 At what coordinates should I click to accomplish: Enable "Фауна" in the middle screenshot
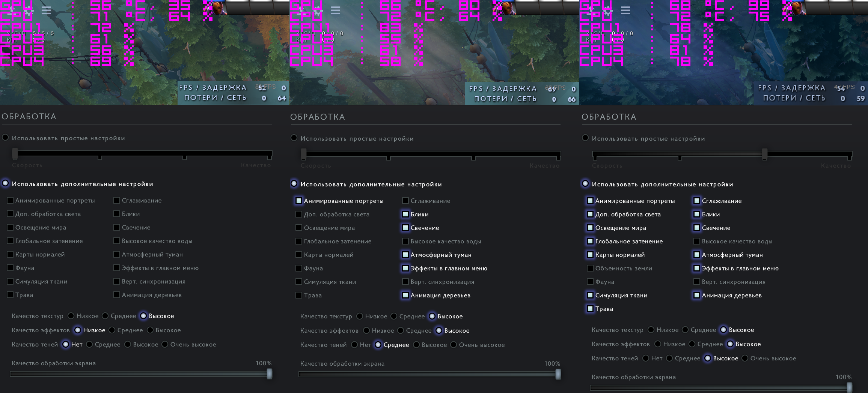coord(299,268)
